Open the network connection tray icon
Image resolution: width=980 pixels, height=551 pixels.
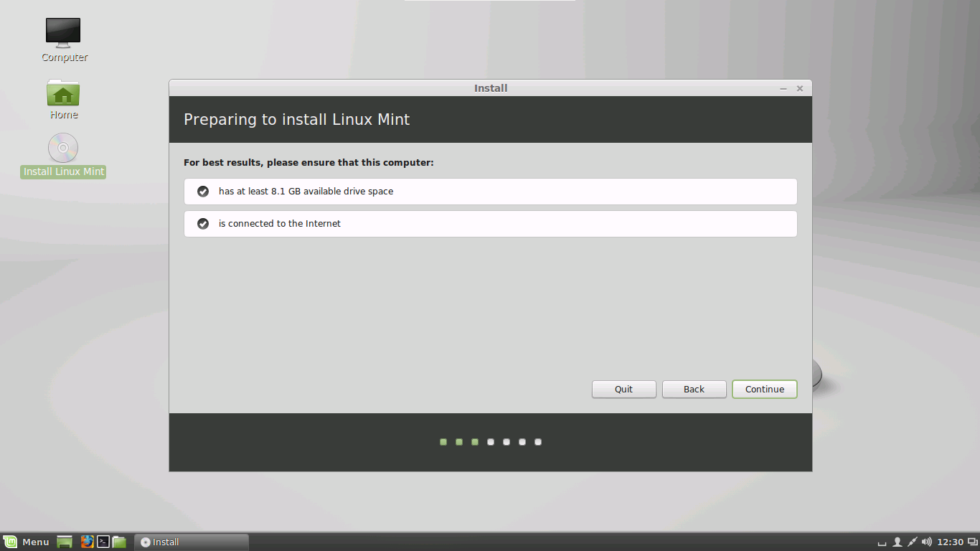coord(912,542)
